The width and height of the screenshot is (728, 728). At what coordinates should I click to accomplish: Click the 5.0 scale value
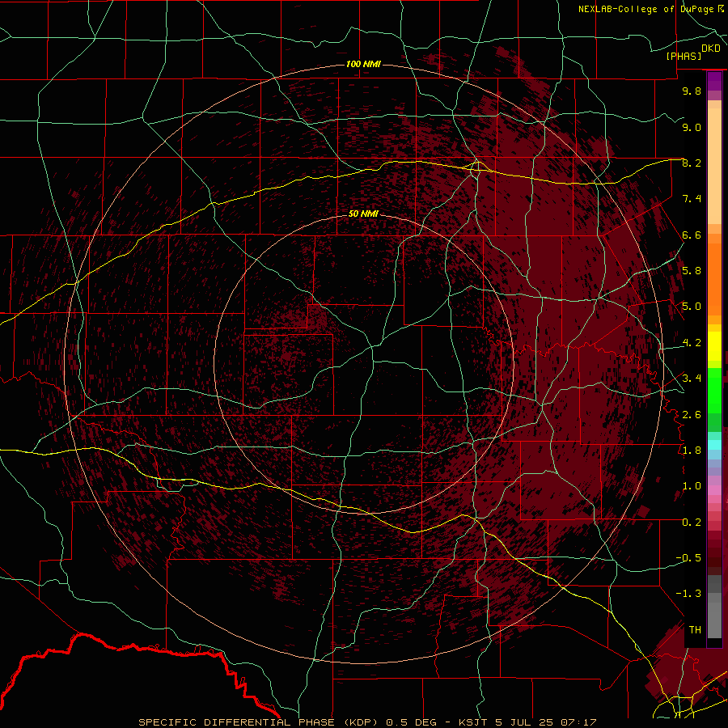click(x=692, y=307)
